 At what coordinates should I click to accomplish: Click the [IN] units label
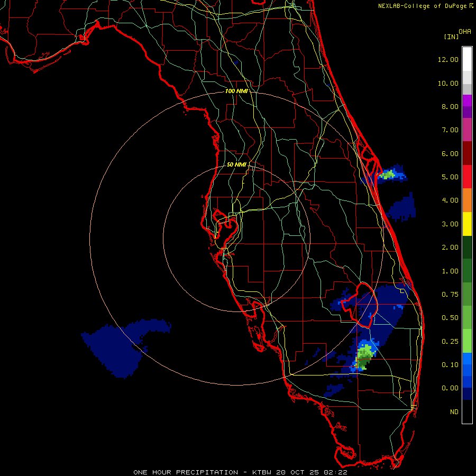(452, 36)
